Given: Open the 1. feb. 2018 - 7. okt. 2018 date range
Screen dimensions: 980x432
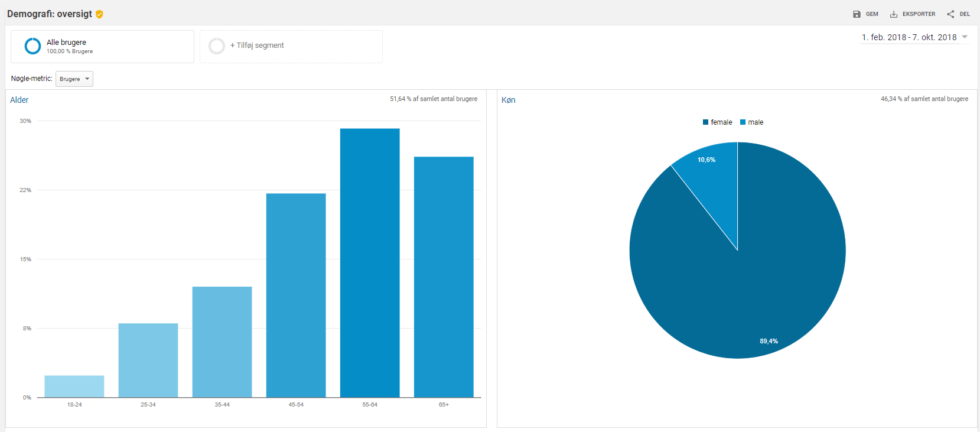Looking at the screenshot, I should (909, 37).
